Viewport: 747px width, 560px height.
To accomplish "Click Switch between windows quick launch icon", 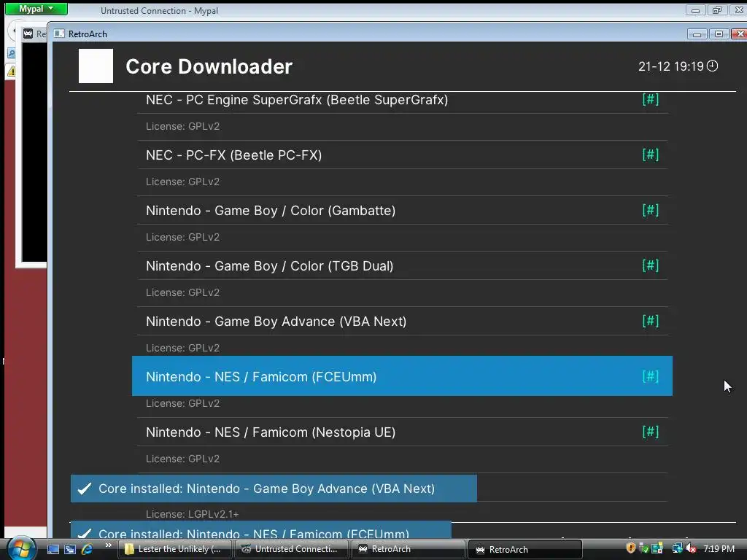I will pos(70,549).
